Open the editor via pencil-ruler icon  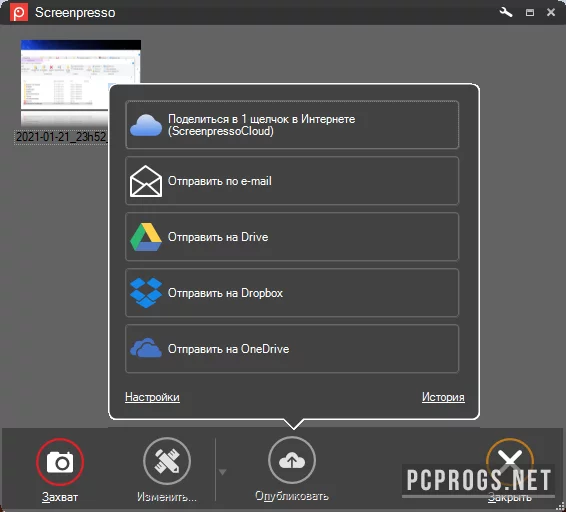pyautogui.click(x=167, y=461)
